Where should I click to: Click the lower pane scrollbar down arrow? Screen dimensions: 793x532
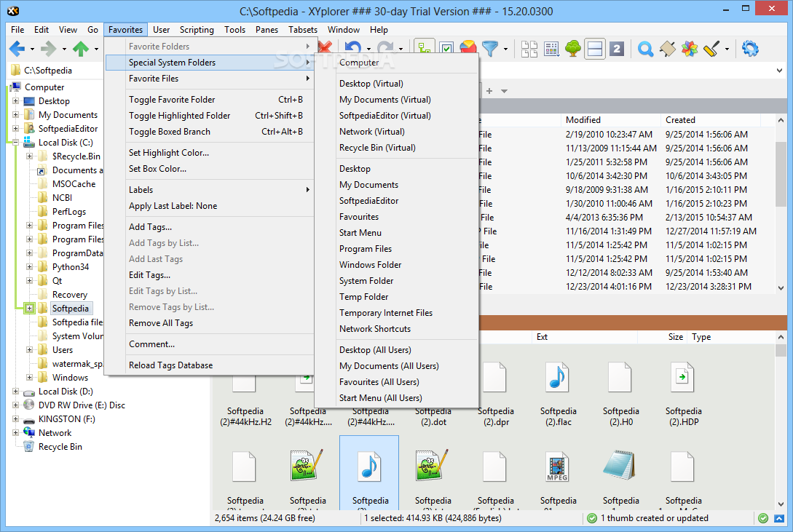coord(781,504)
